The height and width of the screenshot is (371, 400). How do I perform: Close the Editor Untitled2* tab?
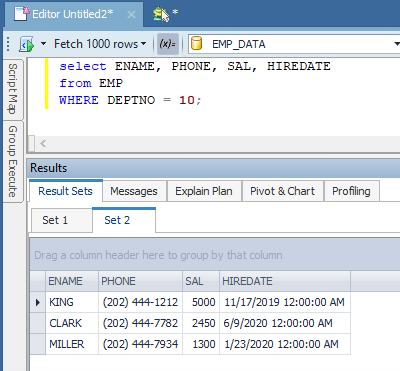click(x=131, y=15)
